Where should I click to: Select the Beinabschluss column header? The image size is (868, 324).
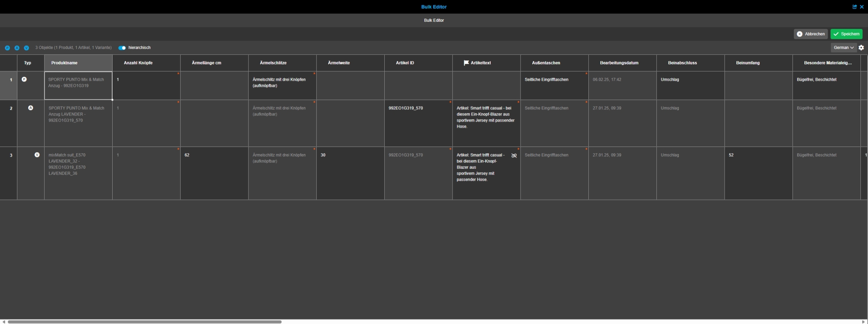click(x=691, y=63)
